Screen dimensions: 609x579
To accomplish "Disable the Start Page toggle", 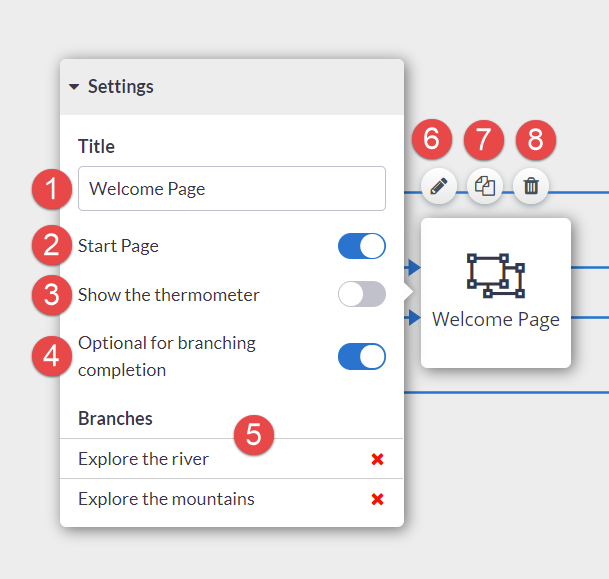I will (x=362, y=246).
